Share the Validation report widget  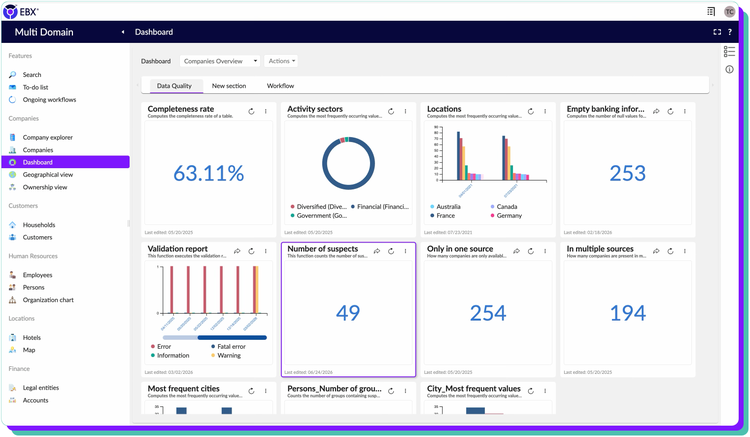click(x=237, y=251)
